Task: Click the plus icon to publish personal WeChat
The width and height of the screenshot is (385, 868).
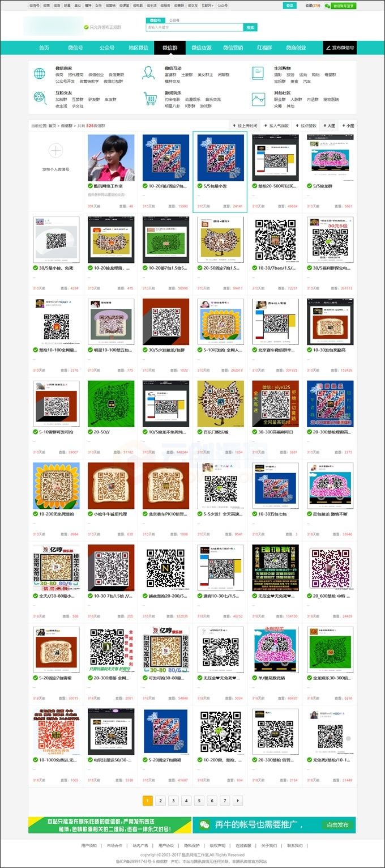Action: (55, 151)
